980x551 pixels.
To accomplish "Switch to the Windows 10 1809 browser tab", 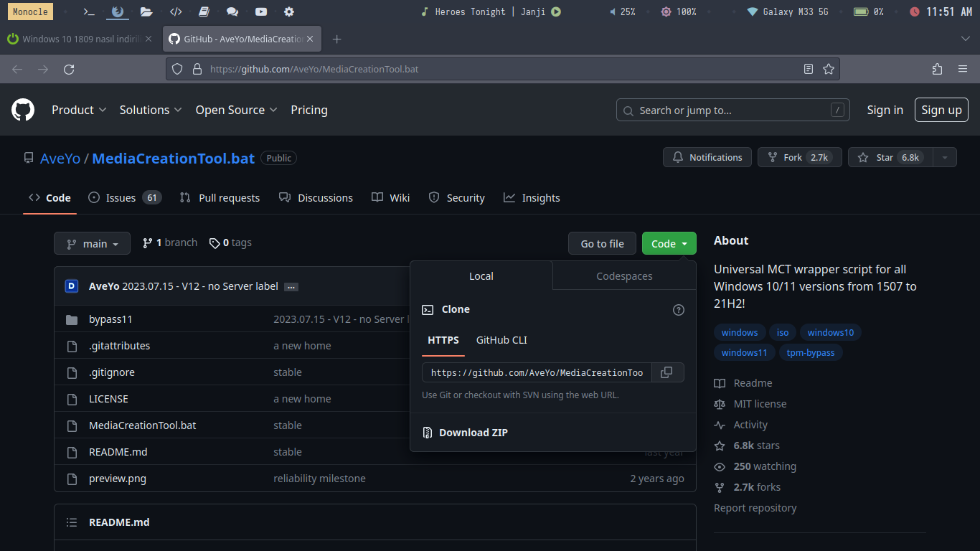I will (x=80, y=39).
